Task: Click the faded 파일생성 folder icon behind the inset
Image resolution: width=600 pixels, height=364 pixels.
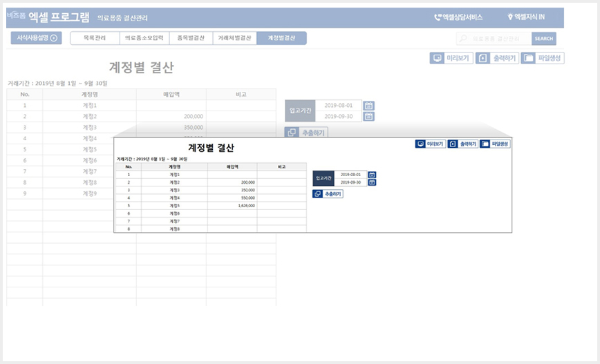Action: coord(528,58)
